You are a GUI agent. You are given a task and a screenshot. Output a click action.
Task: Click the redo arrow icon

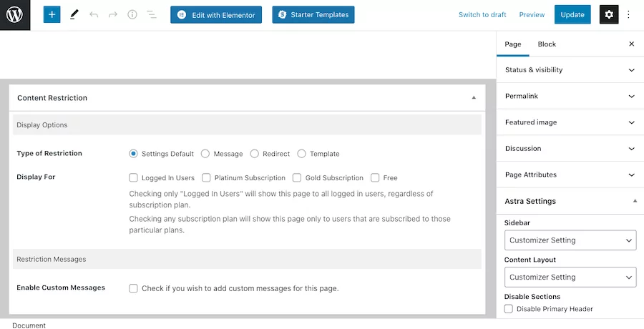(113, 14)
